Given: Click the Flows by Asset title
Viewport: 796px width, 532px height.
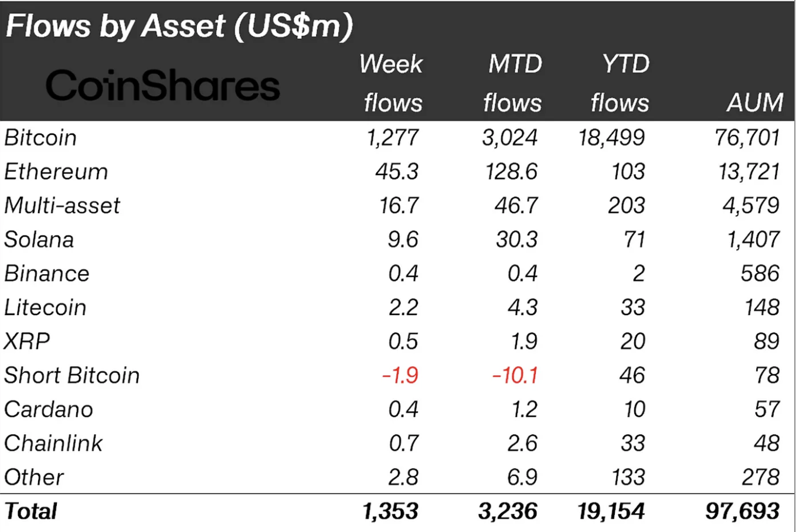Looking at the screenshot, I should point(179,26).
